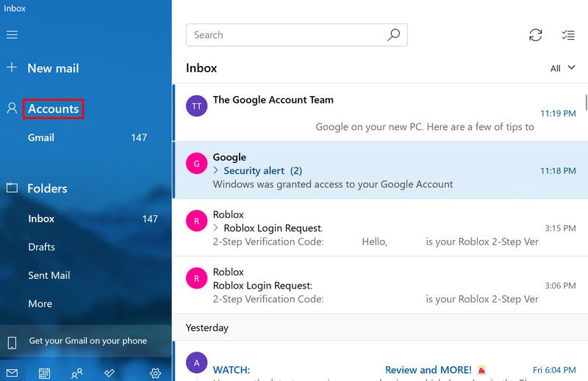Click the A avatar of WATCH email

196,363
